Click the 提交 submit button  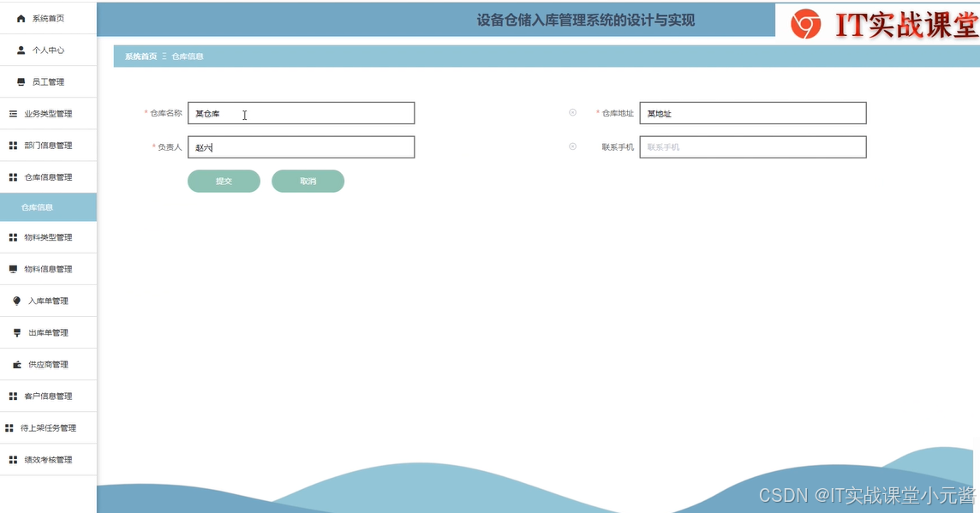pos(223,181)
